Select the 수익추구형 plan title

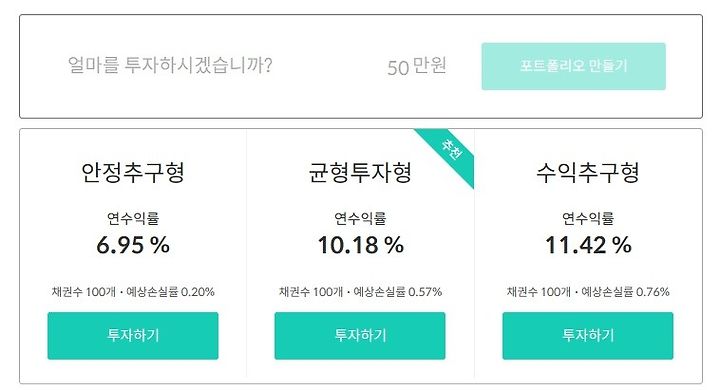click(588, 173)
